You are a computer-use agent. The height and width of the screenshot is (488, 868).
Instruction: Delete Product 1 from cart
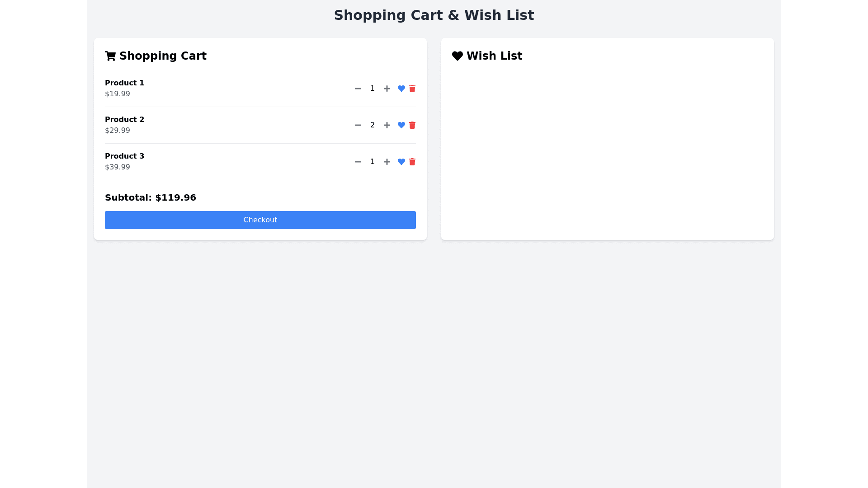click(x=412, y=89)
